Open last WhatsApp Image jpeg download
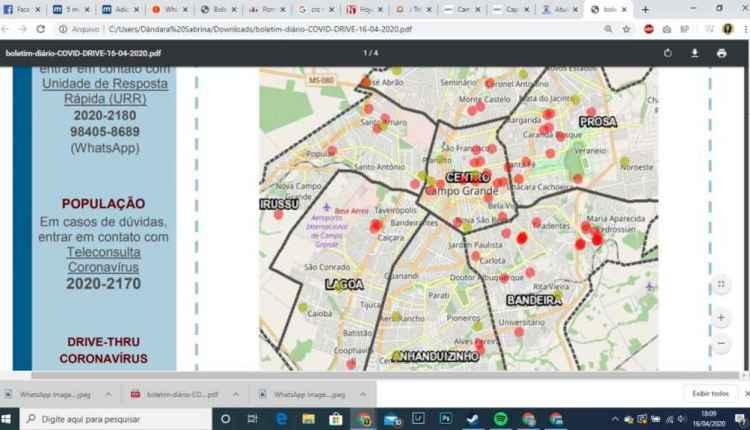 pyautogui.click(x=304, y=395)
